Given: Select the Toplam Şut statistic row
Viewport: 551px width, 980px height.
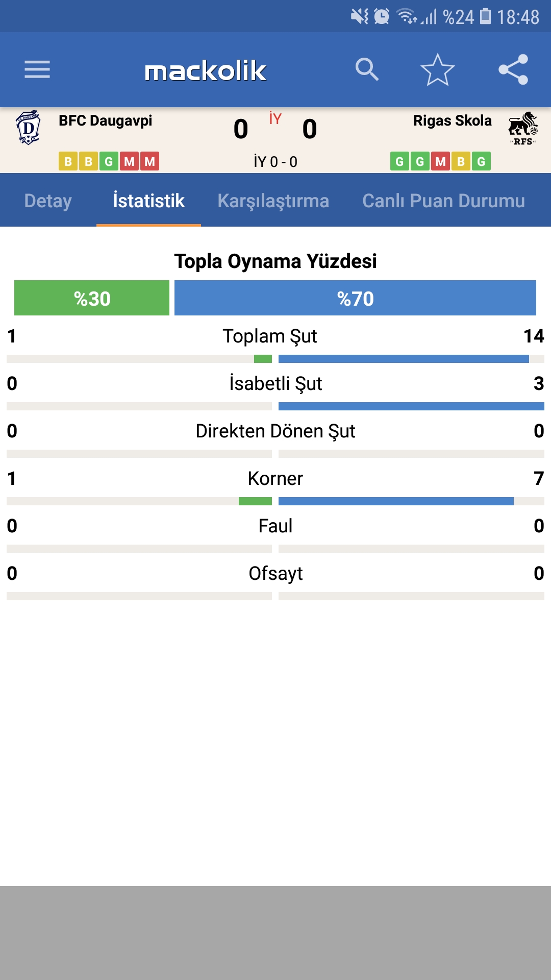Looking at the screenshot, I should pos(275,344).
